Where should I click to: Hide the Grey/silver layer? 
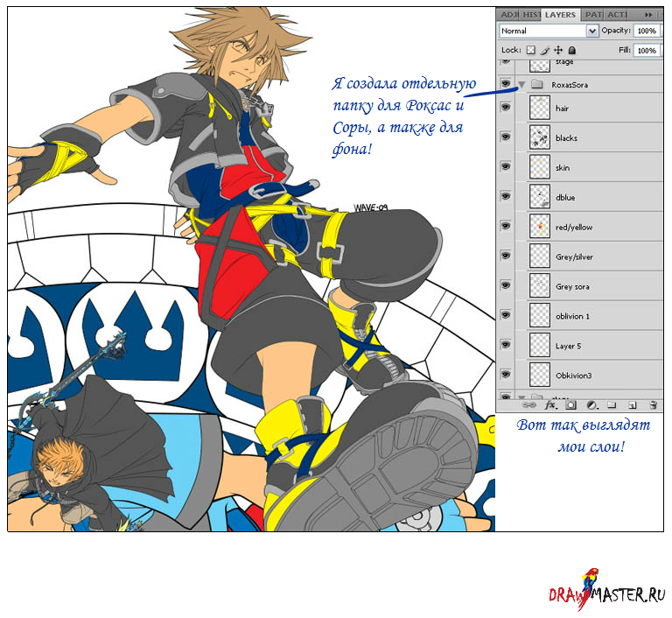point(506,256)
